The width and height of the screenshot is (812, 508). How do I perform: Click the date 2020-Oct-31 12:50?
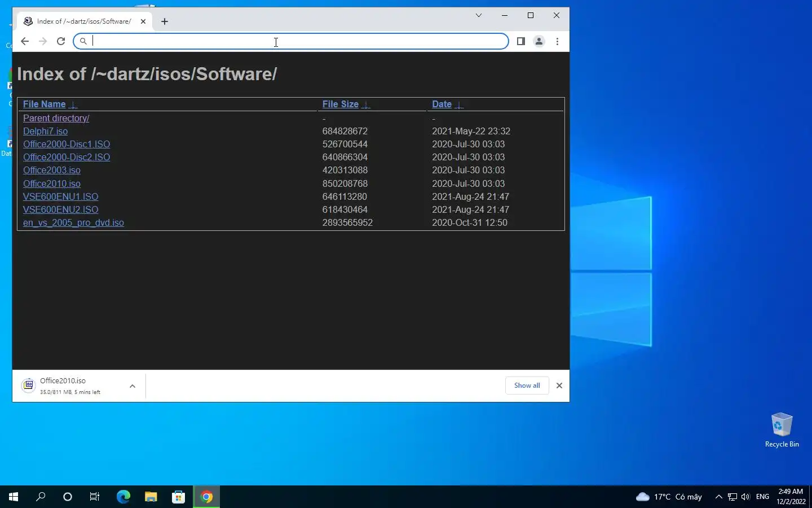point(470,222)
